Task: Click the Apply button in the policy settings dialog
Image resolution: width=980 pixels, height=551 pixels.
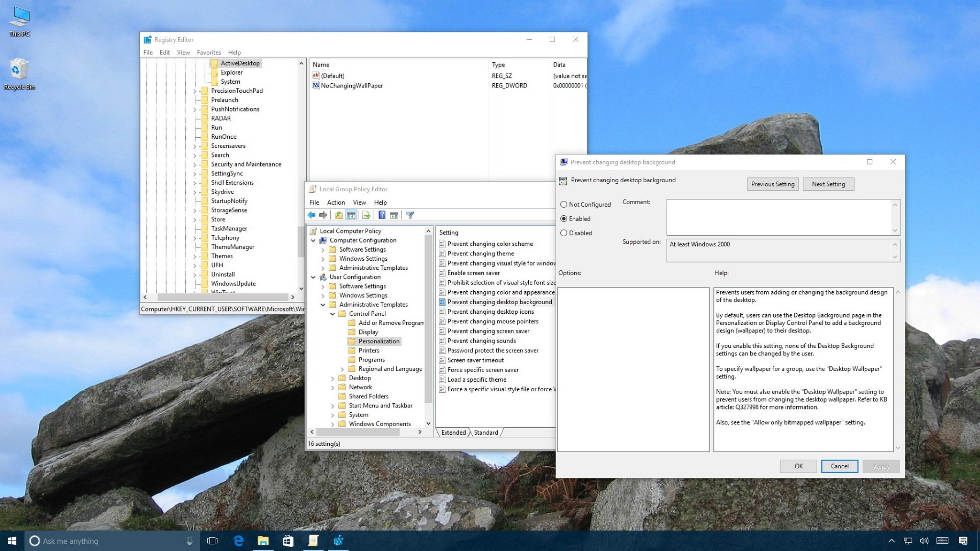Action: [x=880, y=465]
